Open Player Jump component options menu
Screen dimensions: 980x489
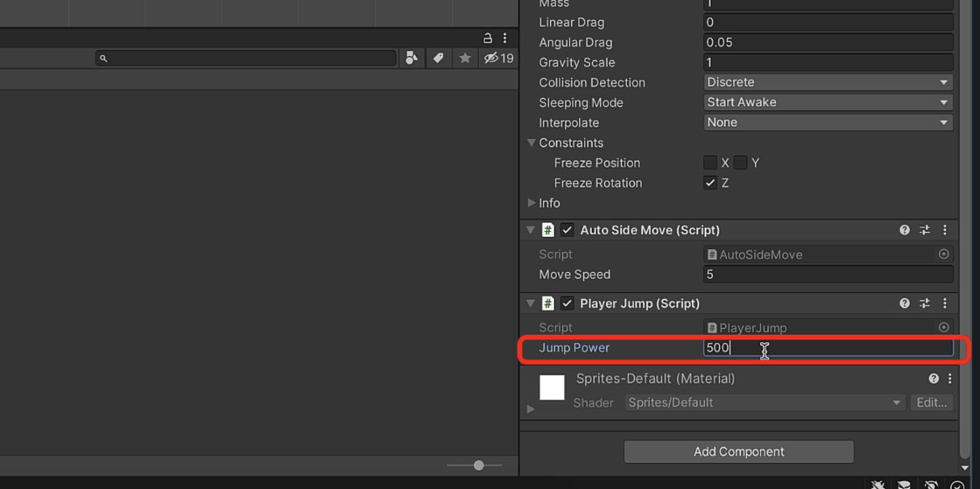[x=945, y=303]
